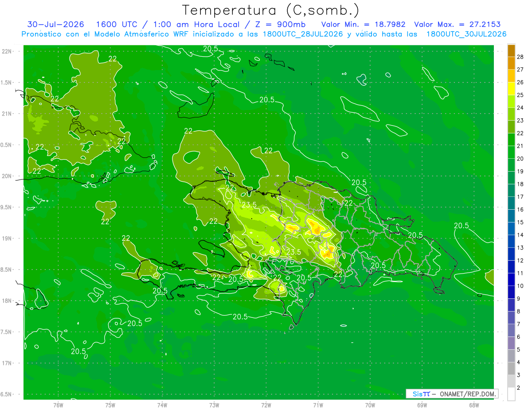The width and height of the screenshot is (532, 411).
Task: Click the "21N" latitude axis label
Action: pos(8,114)
